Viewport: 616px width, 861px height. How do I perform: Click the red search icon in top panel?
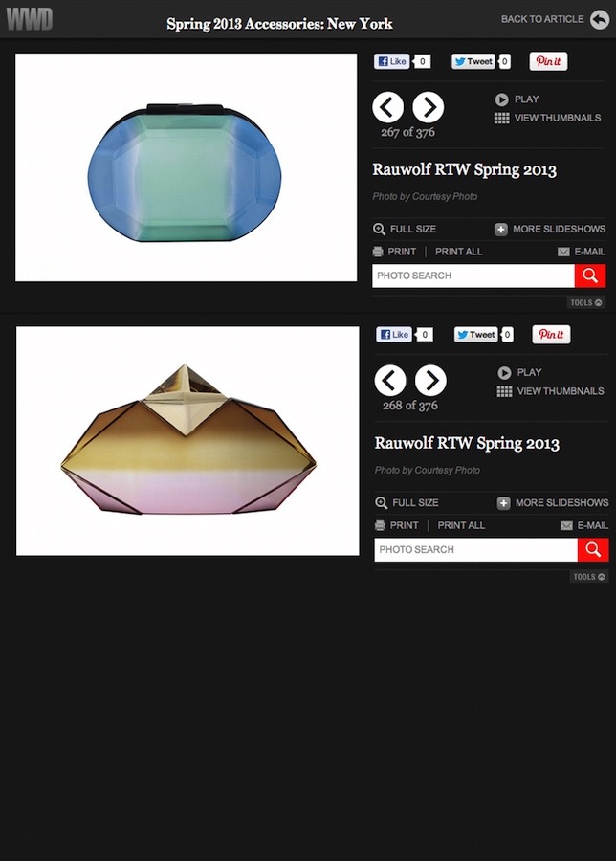click(x=590, y=276)
